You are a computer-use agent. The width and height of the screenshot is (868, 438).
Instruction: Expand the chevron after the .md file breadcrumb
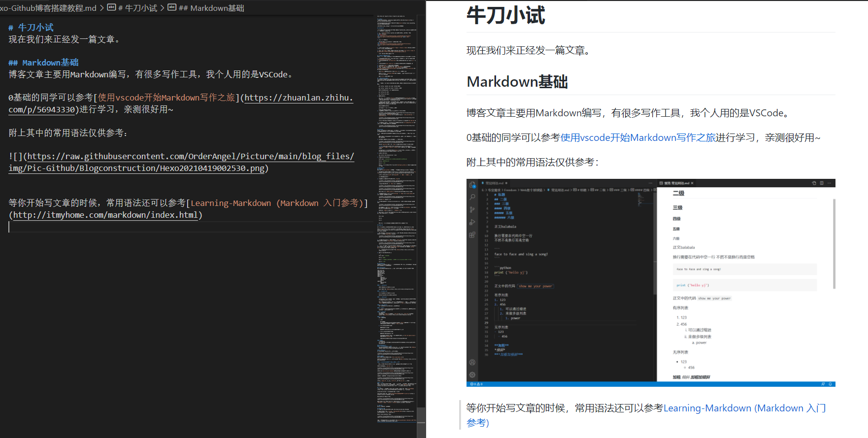pyautogui.click(x=102, y=8)
